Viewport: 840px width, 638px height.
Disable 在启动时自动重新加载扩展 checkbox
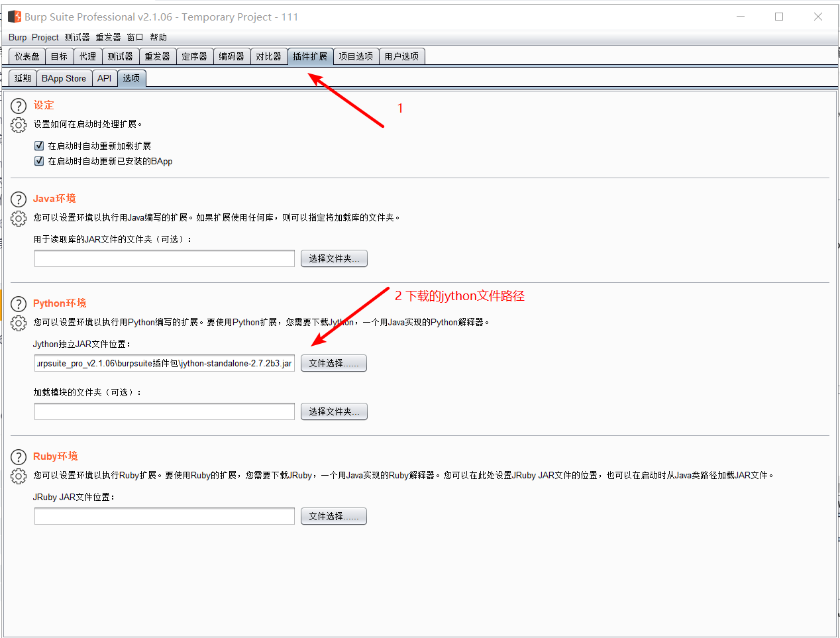pos(38,145)
